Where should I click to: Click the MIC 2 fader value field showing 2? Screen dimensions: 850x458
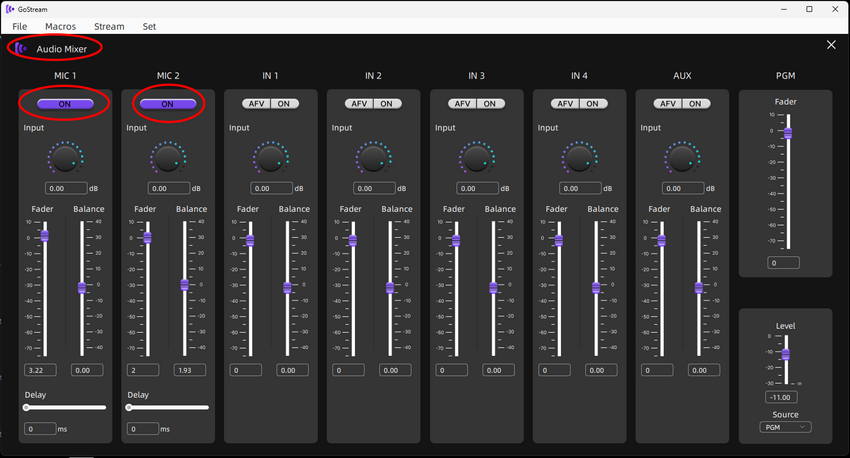point(143,370)
